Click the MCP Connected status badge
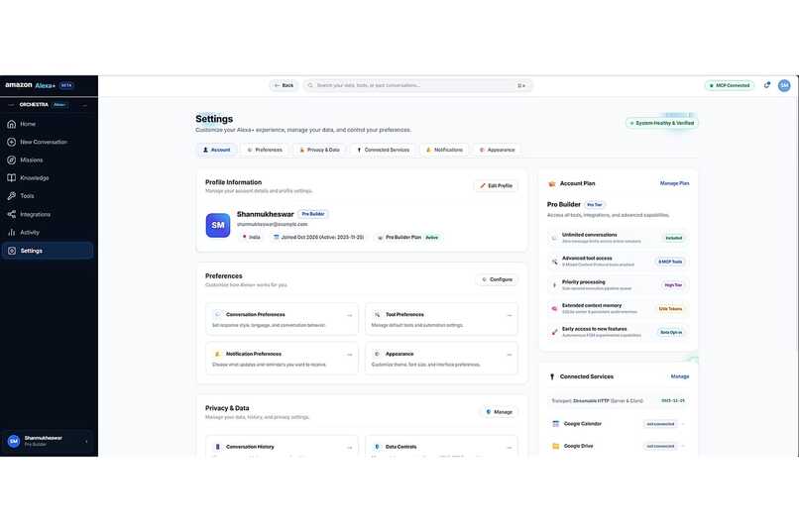Viewport: 799px width, 532px height. (730, 85)
